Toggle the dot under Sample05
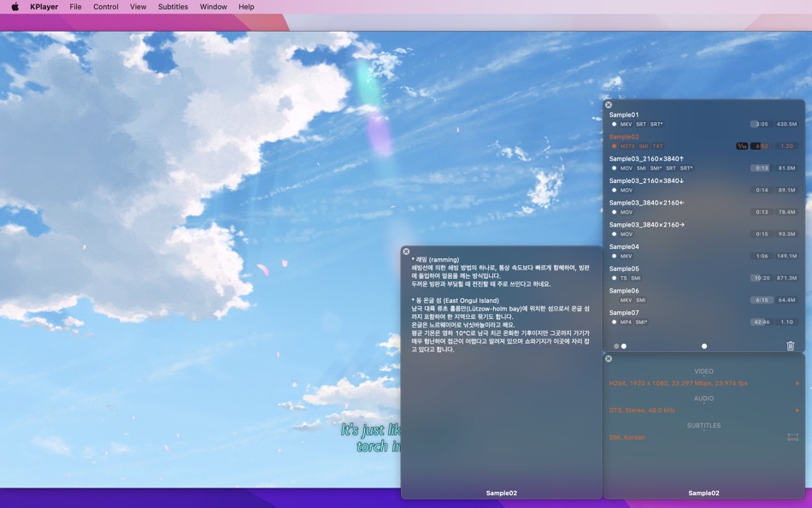 615,278
